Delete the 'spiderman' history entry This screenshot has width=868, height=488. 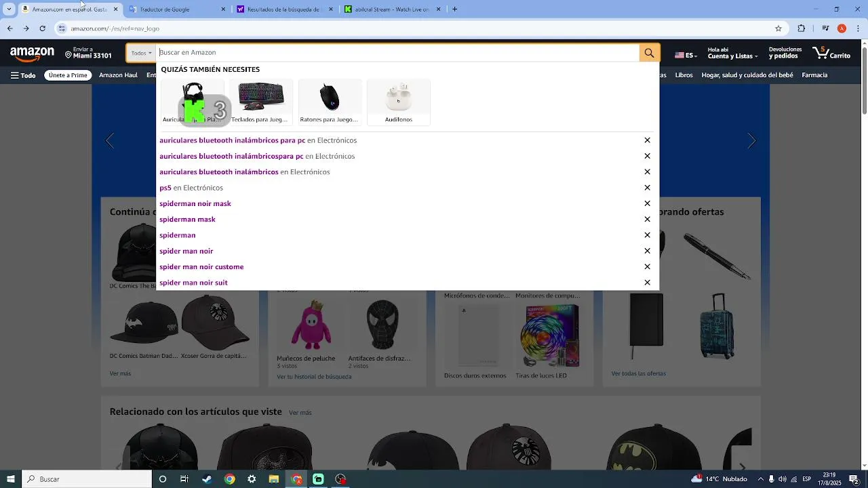tap(647, 235)
